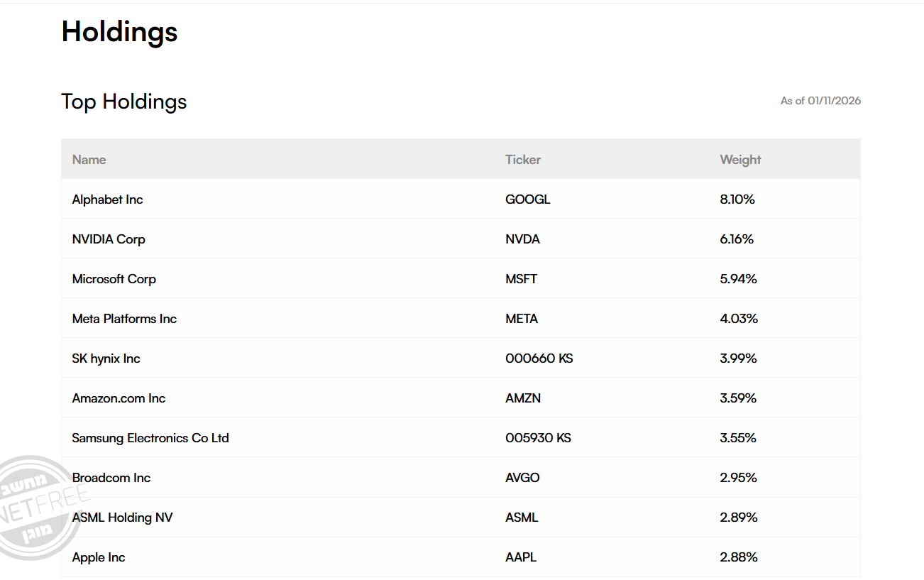Viewport: 924px width, 580px height.
Task: Click the Broadcom Inc holding name
Action: coord(111,478)
